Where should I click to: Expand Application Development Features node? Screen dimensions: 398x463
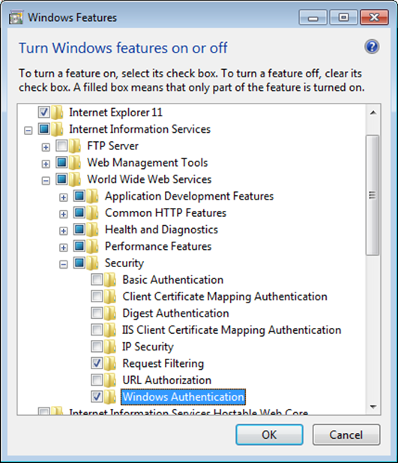tap(63, 197)
